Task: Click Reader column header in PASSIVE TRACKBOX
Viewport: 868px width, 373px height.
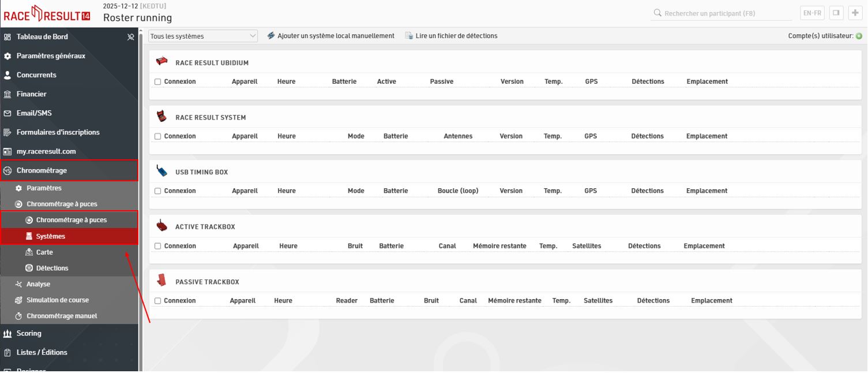Action: 347,301
